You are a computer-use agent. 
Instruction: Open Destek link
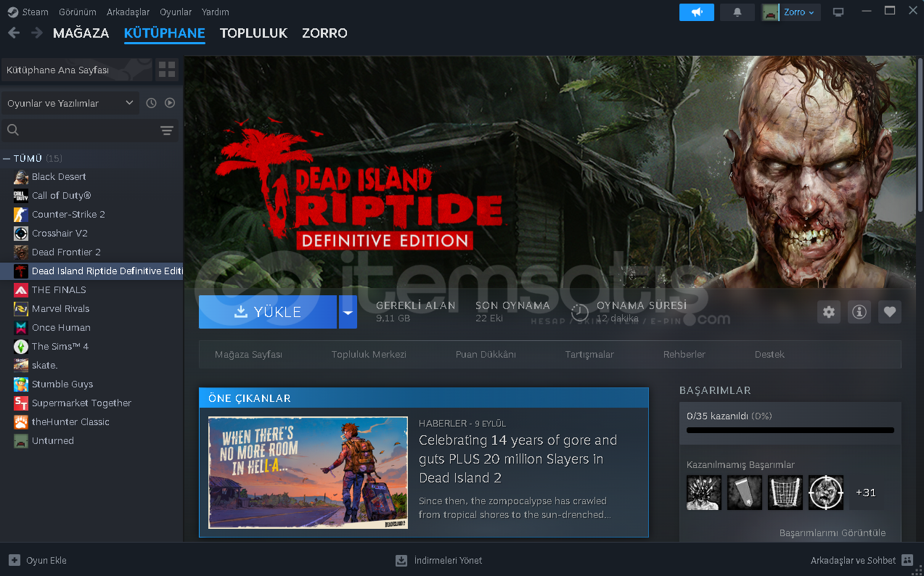point(769,355)
